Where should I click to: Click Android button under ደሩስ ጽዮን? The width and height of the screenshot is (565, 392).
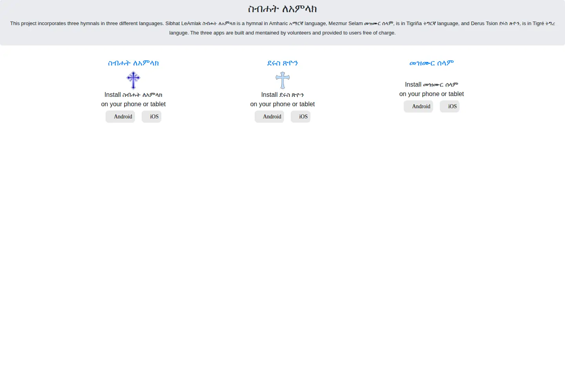pos(269,116)
